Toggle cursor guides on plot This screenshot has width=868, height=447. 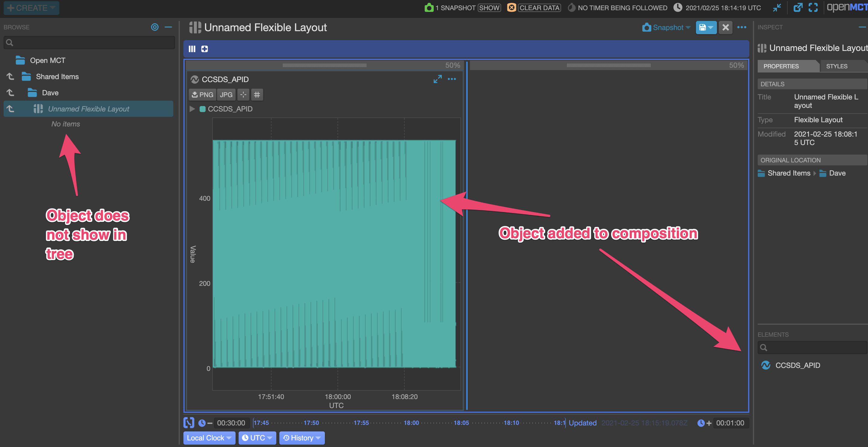(x=243, y=95)
